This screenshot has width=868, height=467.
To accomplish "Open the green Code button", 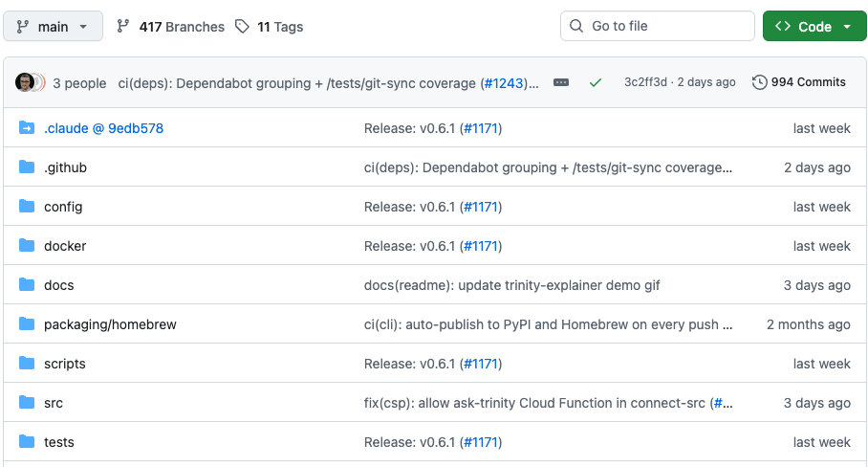I will tap(814, 26).
